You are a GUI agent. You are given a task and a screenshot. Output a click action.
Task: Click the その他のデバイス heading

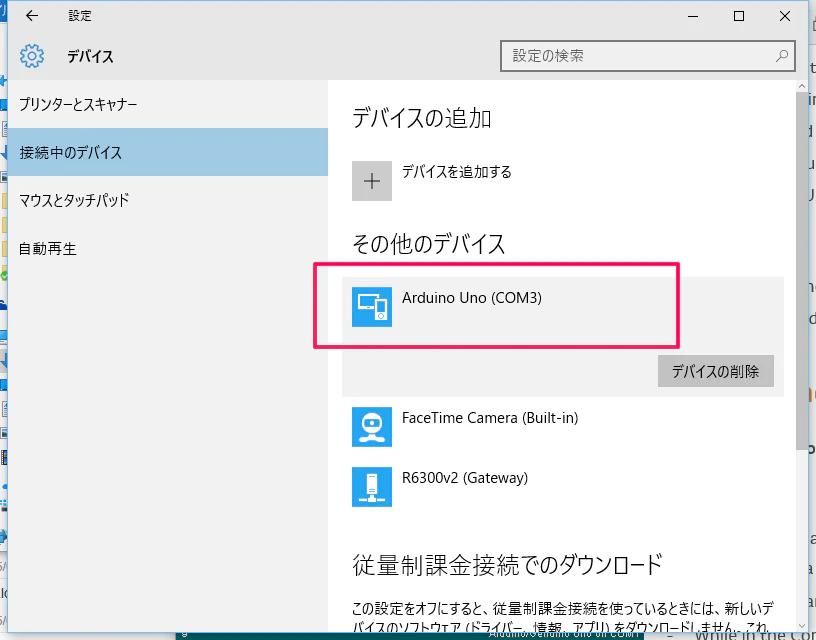click(429, 244)
